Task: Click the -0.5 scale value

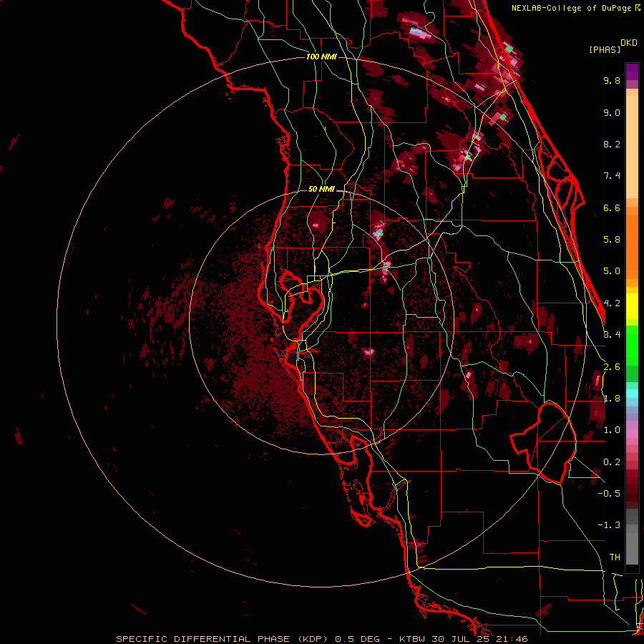Action: 609,494
